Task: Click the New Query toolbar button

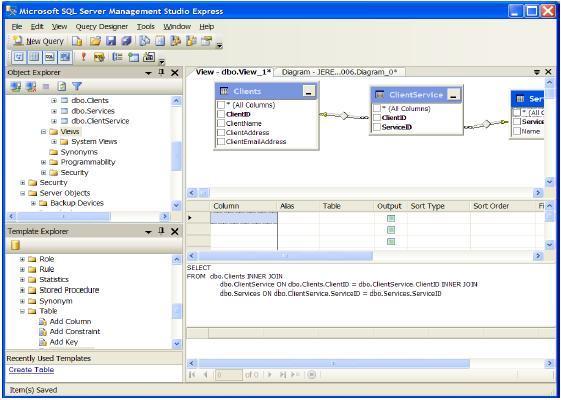Action: (x=38, y=41)
